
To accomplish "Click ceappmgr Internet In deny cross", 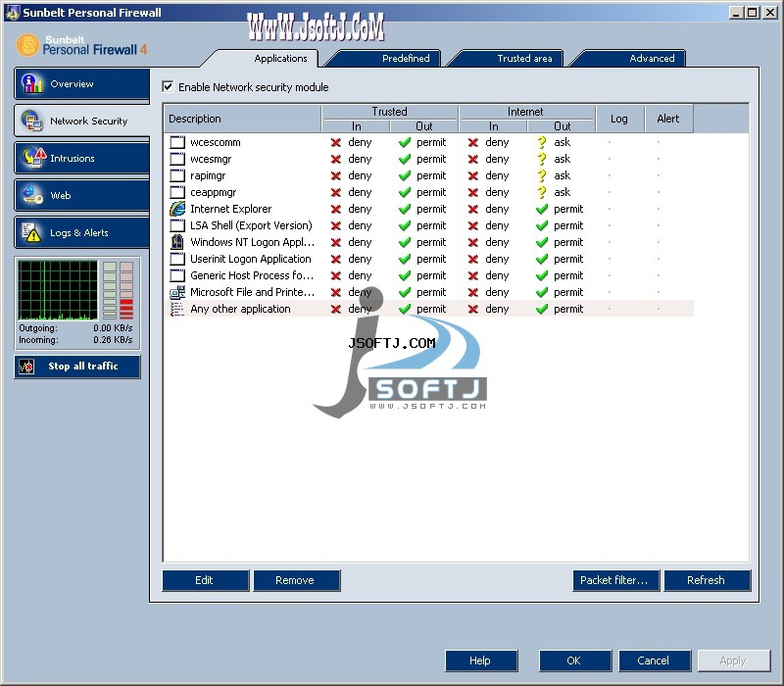I will click(x=473, y=192).
